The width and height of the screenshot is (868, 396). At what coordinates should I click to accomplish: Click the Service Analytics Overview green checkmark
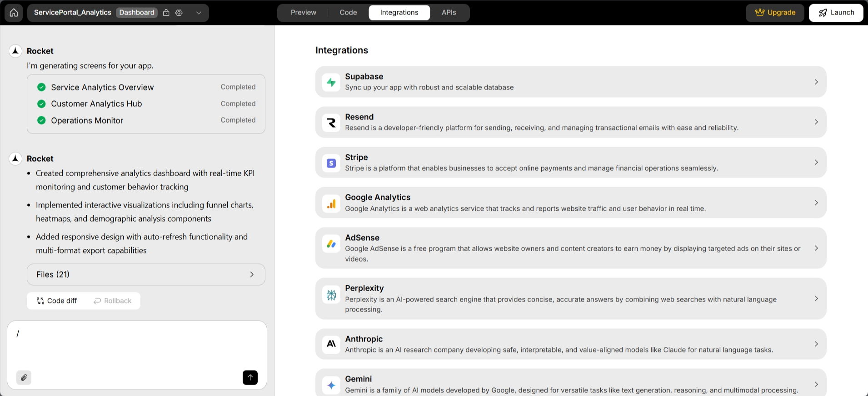pos(41,87)
